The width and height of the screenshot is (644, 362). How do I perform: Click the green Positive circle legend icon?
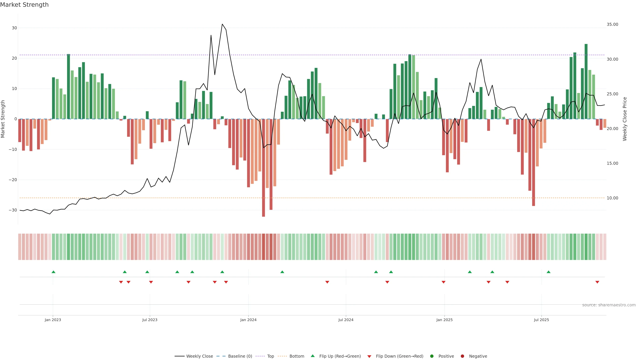pos(432,356)
